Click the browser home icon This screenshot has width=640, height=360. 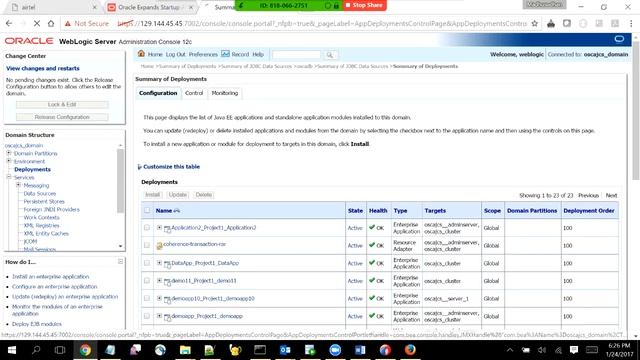pyautogui.click(x=51, y=24)
